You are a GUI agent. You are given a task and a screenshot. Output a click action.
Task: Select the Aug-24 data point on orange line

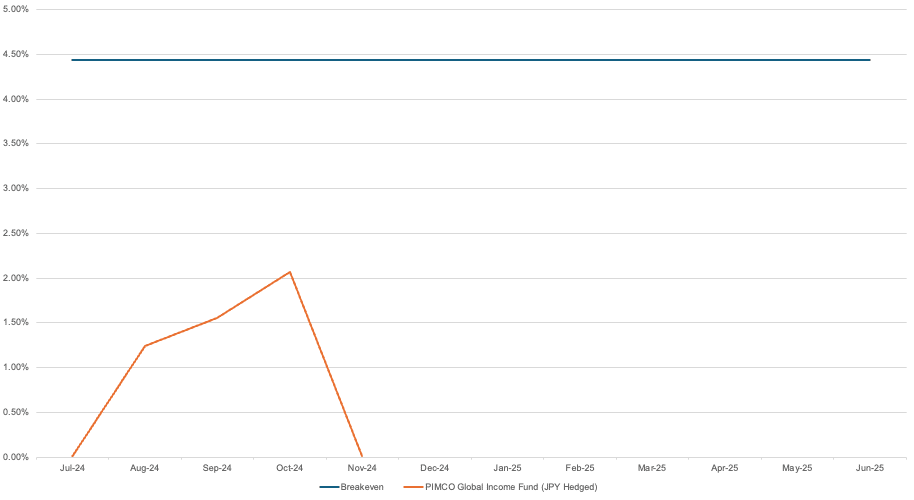(x=145, y=346)
